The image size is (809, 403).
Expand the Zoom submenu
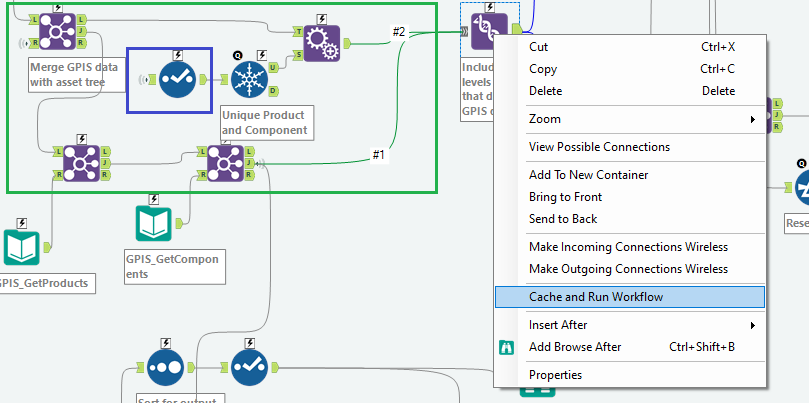629,119
